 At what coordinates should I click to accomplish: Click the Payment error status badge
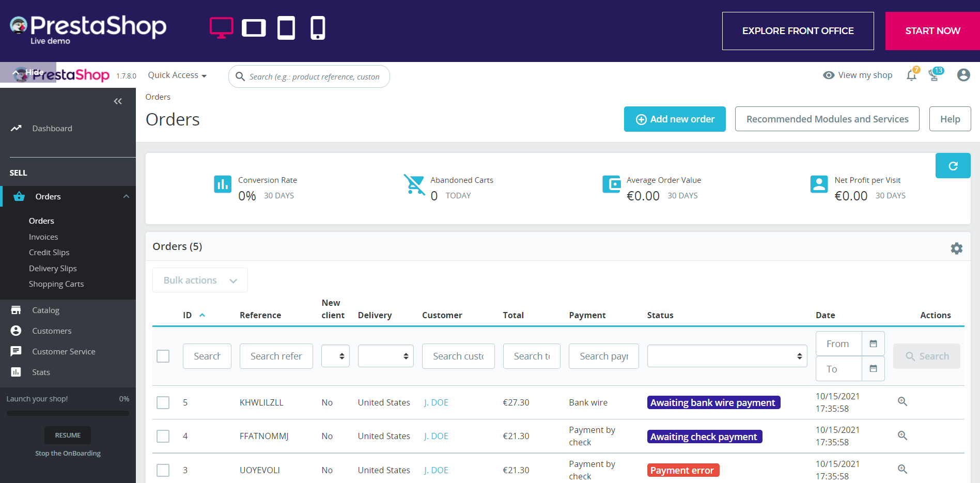[x=683, y=470]
